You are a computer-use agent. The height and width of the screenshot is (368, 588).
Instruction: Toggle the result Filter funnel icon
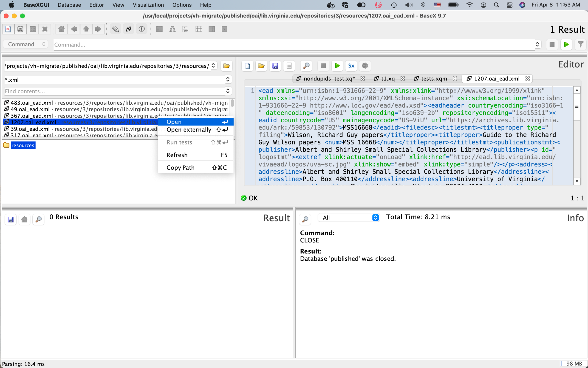click(580, 45)
